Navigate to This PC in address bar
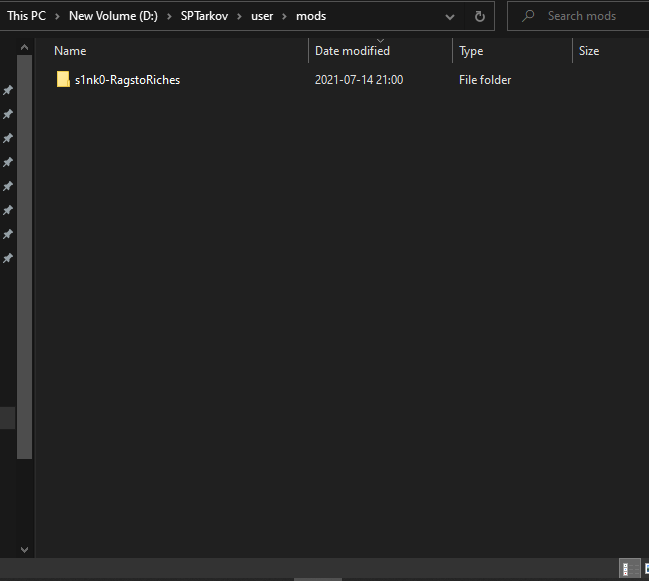This screenshot has width=649, height=581. (26, 16)
